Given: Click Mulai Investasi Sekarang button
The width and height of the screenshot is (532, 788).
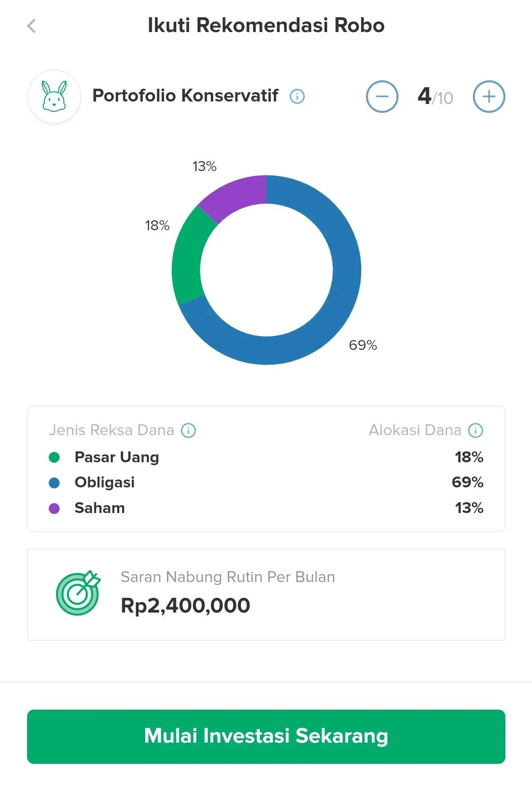Looking at the screenshot, I should (266, 736).
